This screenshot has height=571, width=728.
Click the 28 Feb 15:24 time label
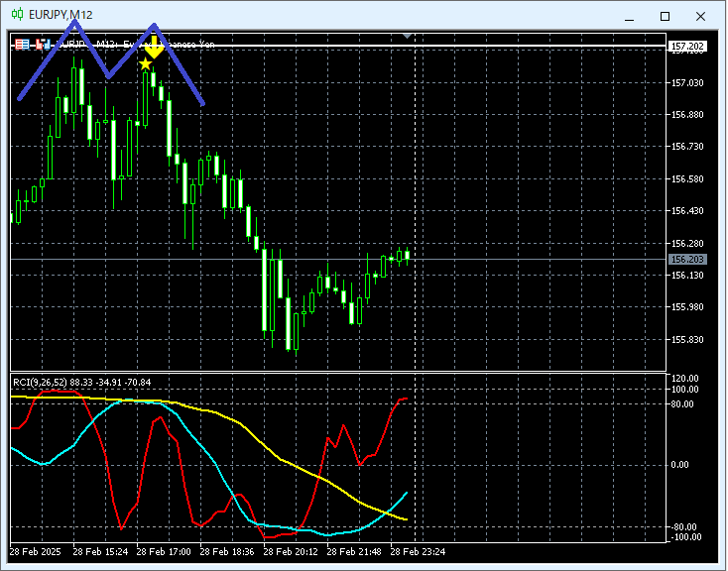pyautogui.click(x=100, y=552)
